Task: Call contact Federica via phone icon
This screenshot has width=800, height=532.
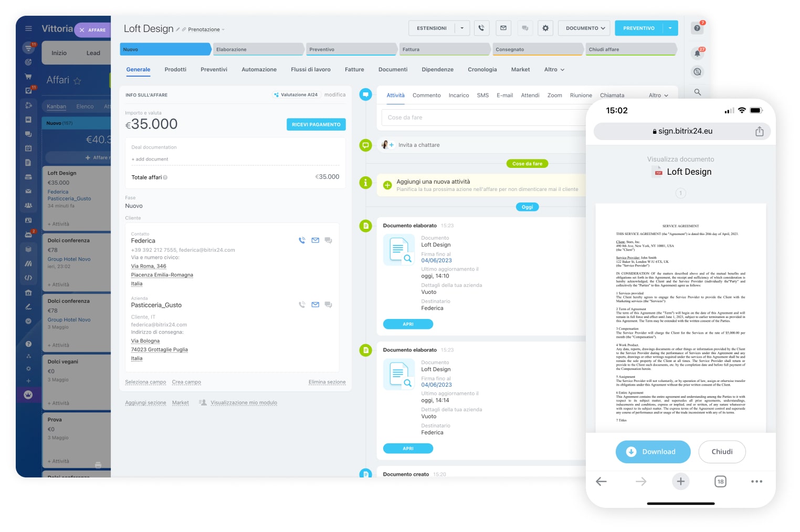Action: [x=302, y=241]
